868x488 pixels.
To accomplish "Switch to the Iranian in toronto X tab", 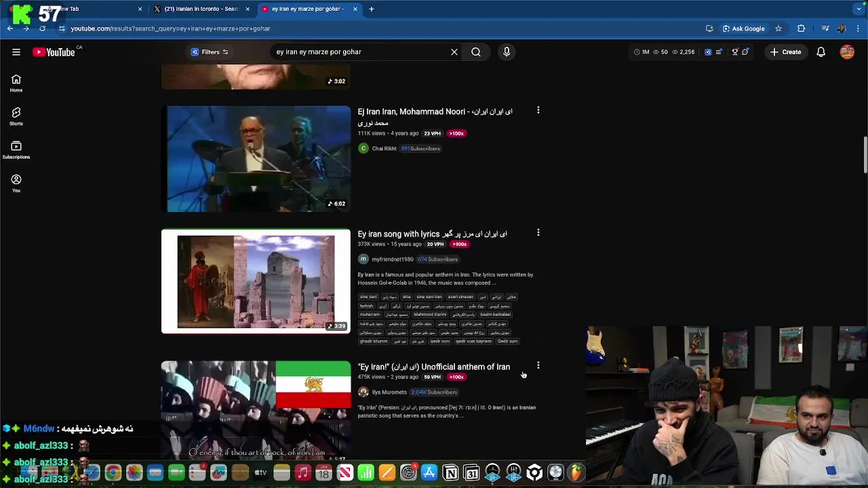I will [x=201, y=9].
